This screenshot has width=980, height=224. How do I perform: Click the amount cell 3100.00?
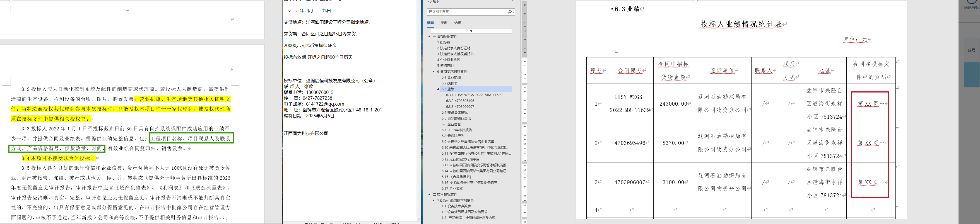coord(673,182)
